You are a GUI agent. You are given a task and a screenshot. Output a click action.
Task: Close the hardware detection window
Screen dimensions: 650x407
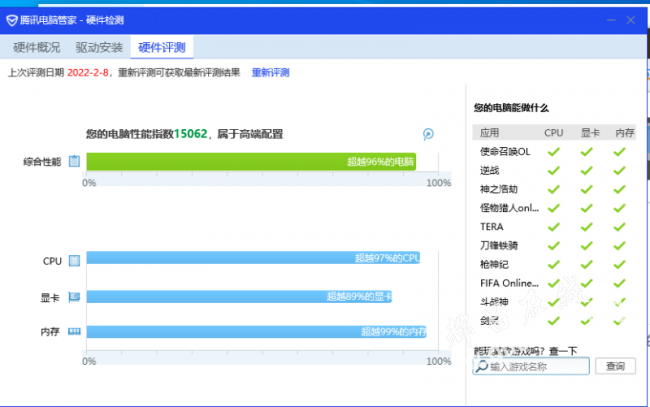tap(631, 20)
